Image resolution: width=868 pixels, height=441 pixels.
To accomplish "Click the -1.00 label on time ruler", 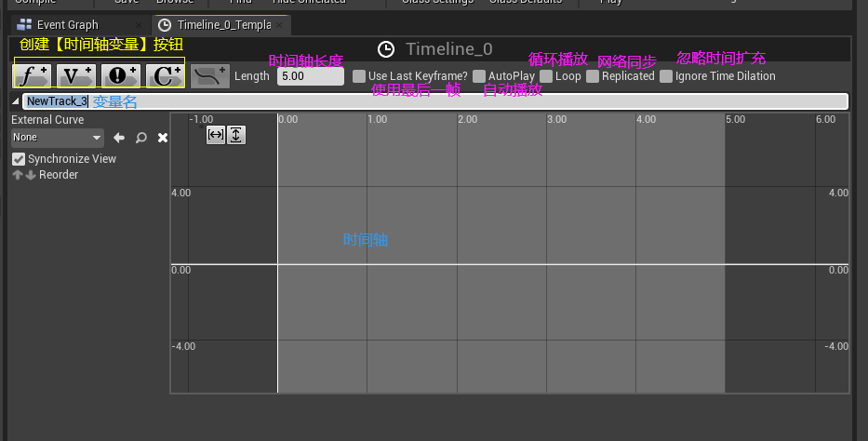I will point(201,119).
